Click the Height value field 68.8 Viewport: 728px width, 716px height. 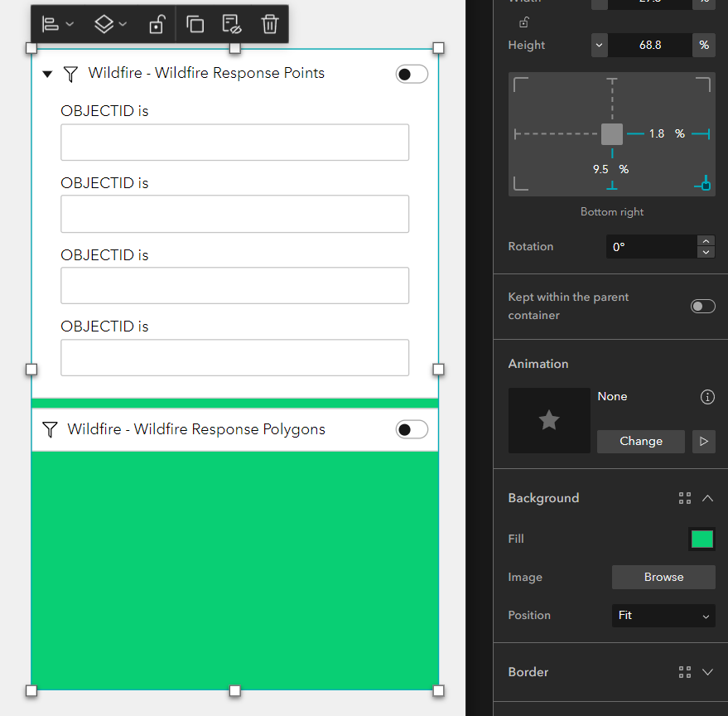point(650,45)
